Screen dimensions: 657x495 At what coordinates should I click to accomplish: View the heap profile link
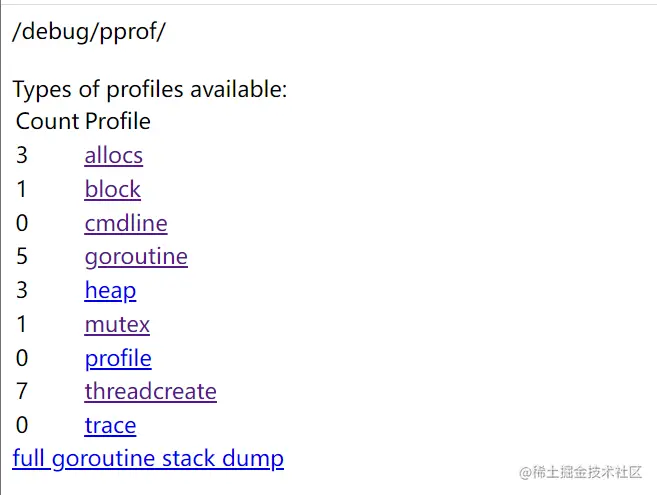110,291
